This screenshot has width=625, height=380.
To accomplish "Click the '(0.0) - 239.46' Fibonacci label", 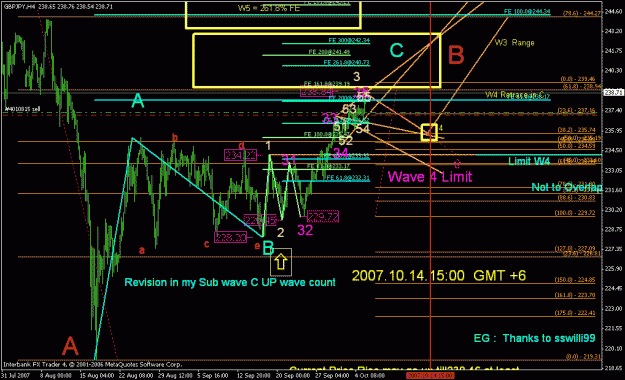I will coord(577,79).
